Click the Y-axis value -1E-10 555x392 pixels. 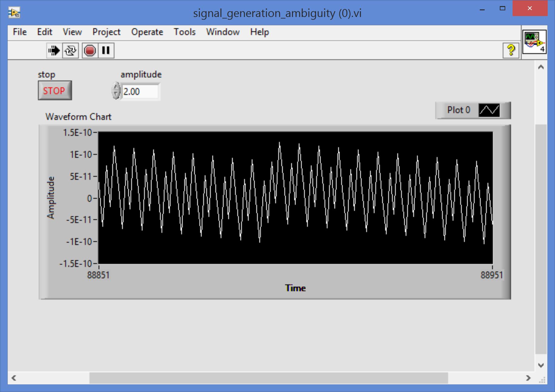(79, 242)
